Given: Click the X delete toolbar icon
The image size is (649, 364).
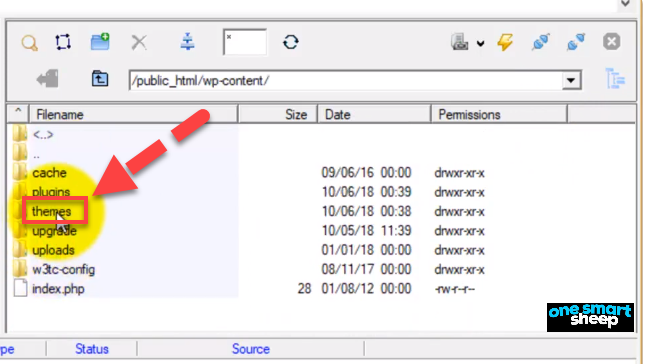Looking at the screenshot, I should point(139,42).
